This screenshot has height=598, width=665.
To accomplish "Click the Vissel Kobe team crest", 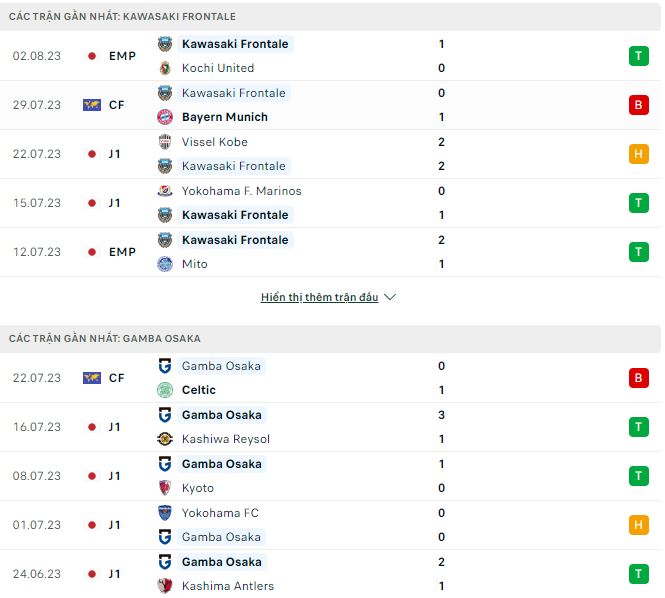I will pyautogui.click(x=165, y=142).
